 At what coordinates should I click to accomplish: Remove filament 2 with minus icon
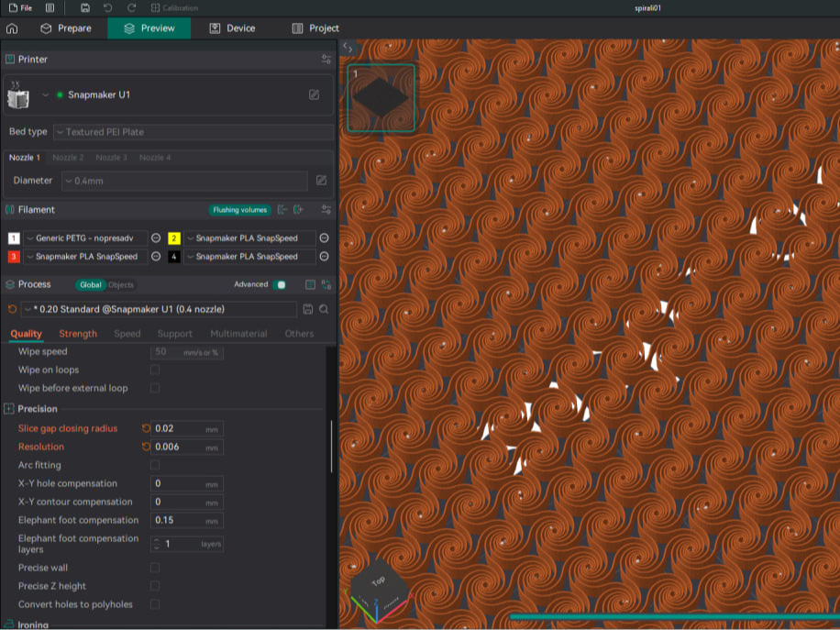[x=324, y=238]
